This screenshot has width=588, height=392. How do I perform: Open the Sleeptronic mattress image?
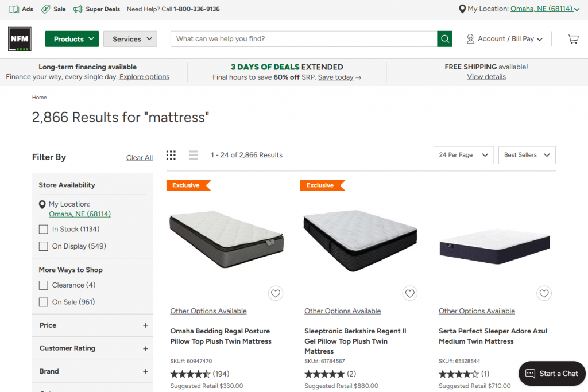click(x=360, y=240)
